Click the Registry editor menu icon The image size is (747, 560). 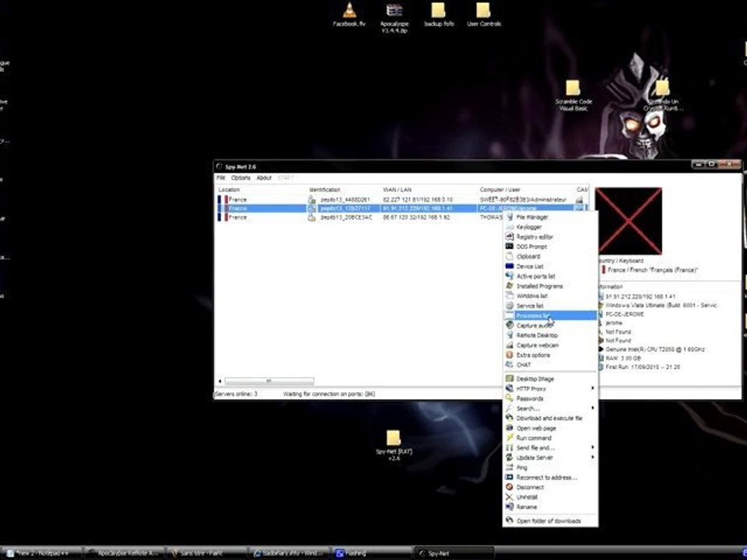[509, 236]
